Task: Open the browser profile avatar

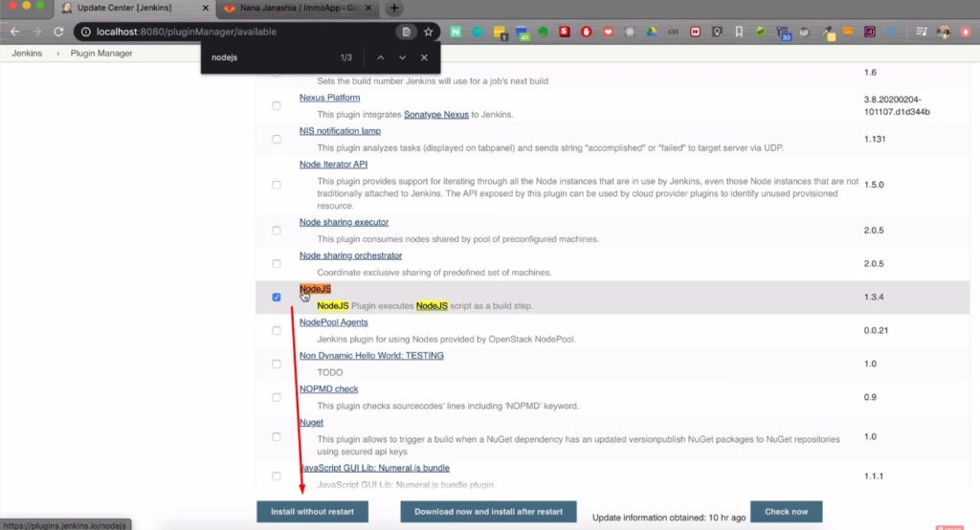Action: coord(943,32)
